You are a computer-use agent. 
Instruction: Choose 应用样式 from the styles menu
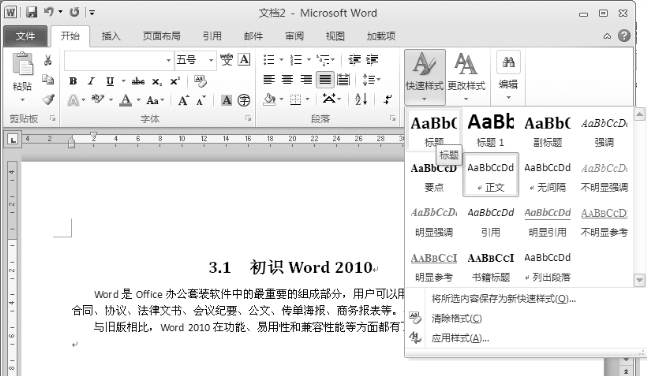pos(460,338)
